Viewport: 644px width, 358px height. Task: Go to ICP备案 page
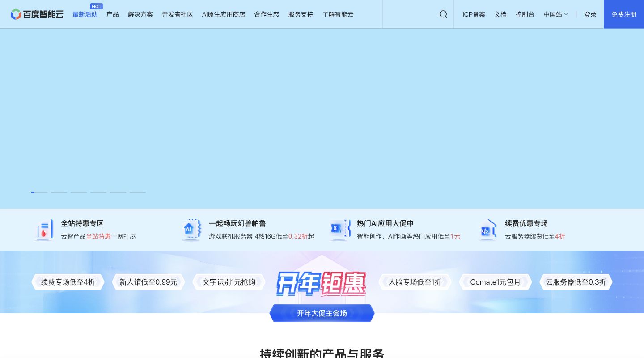tap(474, 14)
